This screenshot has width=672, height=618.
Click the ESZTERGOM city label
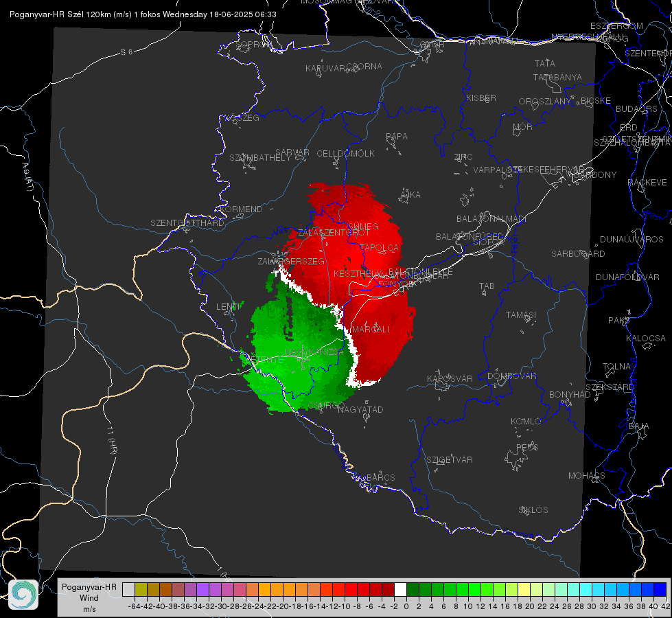(616, 25)
